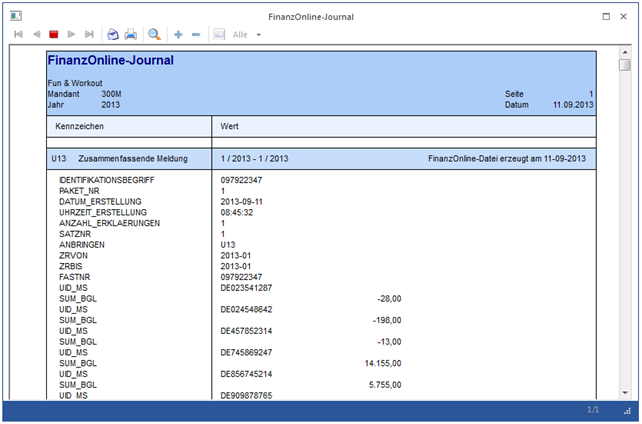Zoom out with the minus icon
Image resolution: width=642 pixels, height=424 pixels.
pyautogui.click(x=196, y=34)
